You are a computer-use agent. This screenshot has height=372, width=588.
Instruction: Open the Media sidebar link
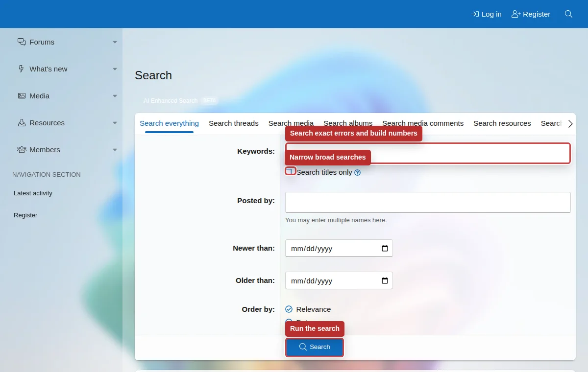coord(39,96)
